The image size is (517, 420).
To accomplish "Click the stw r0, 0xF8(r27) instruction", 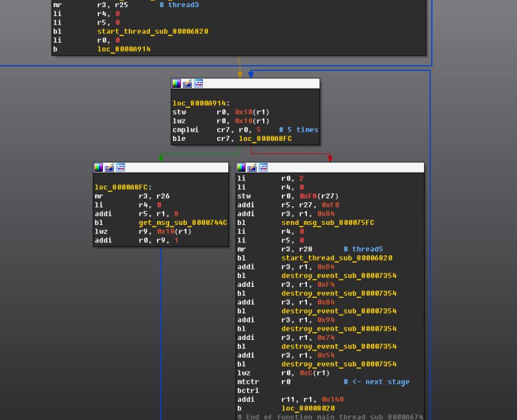I will coord(288,196).
